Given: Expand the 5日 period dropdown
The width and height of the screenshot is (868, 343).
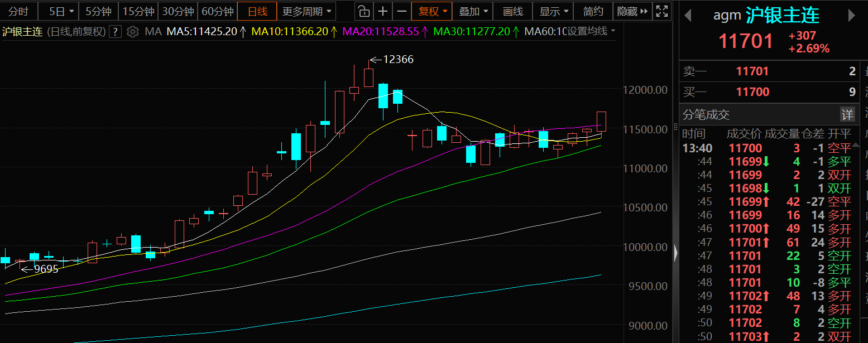Looking at the screenshot, I should coord(61,11).
